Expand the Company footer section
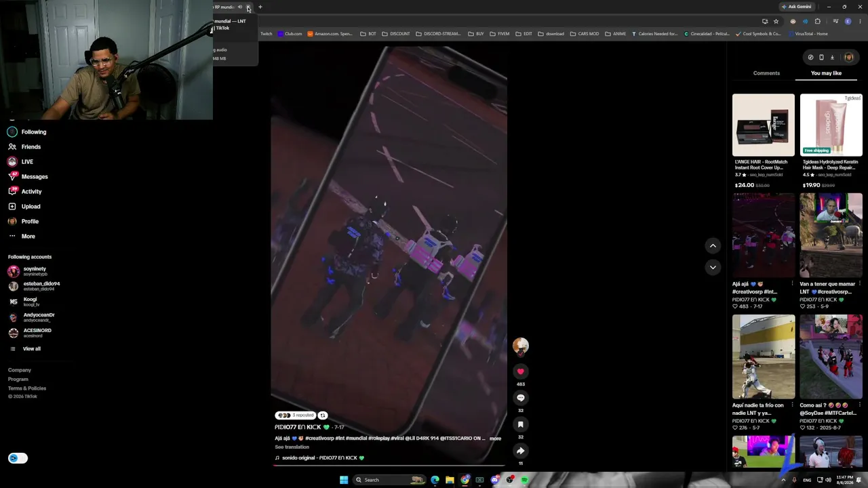This screenshot has width=868, height=488. coord(20,370)
